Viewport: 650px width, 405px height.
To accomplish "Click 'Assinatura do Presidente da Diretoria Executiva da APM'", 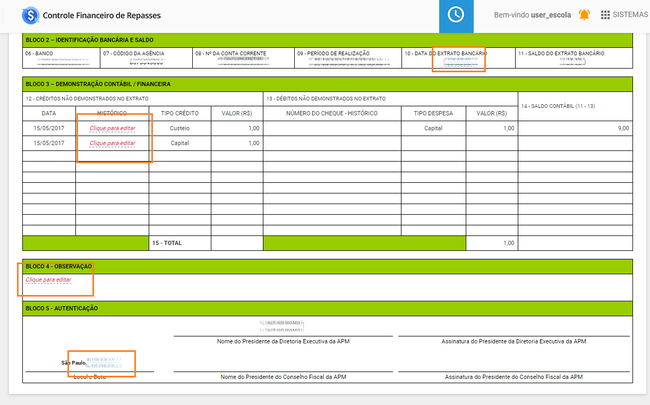I will 514,342.
